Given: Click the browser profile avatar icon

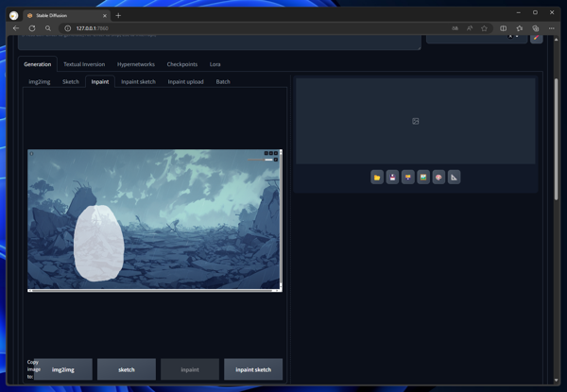Looking at the screenshot, I should pos(14,15).
